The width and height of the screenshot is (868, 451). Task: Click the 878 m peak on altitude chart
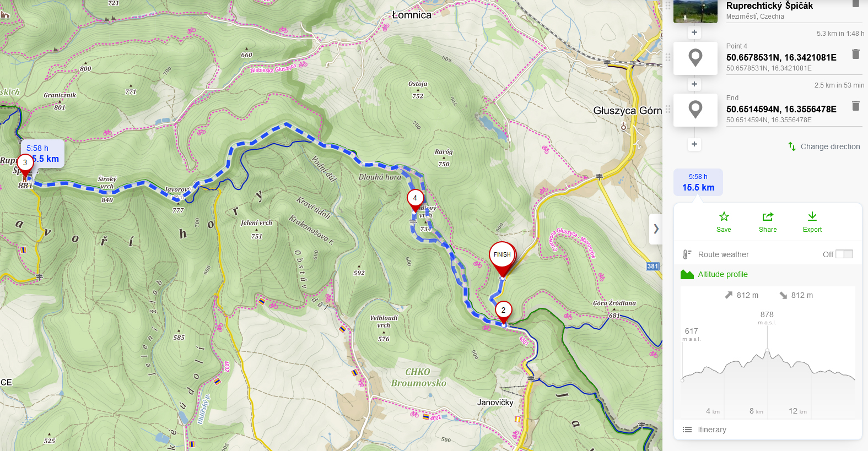(767, 350)
